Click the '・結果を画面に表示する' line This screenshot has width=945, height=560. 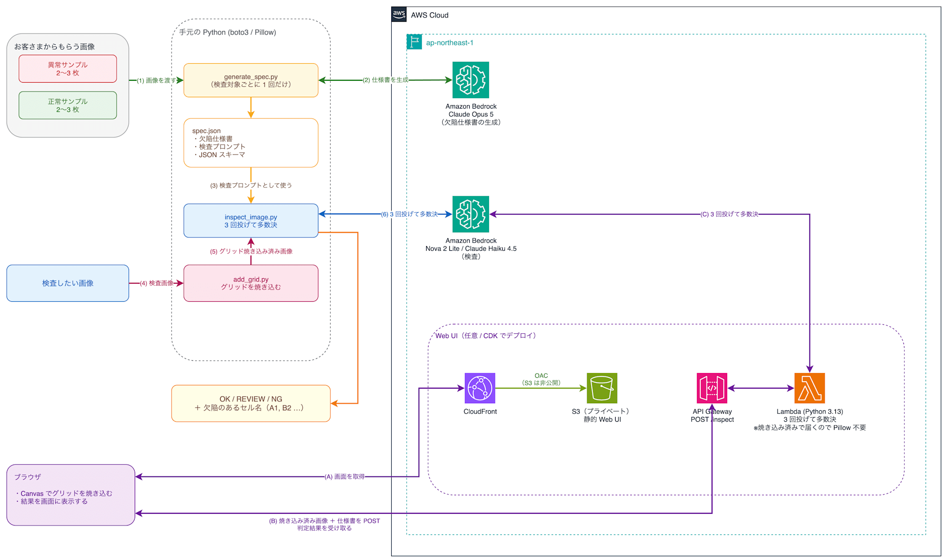51,501
